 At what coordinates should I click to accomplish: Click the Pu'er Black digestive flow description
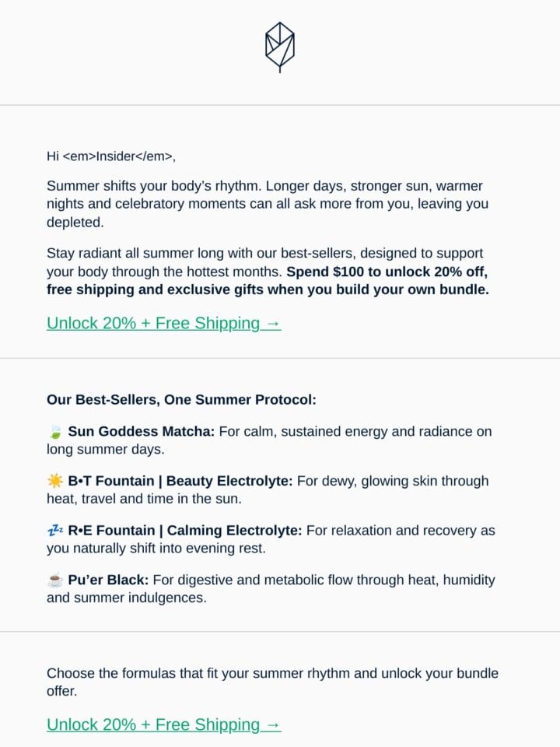click(x=271, y=589)
